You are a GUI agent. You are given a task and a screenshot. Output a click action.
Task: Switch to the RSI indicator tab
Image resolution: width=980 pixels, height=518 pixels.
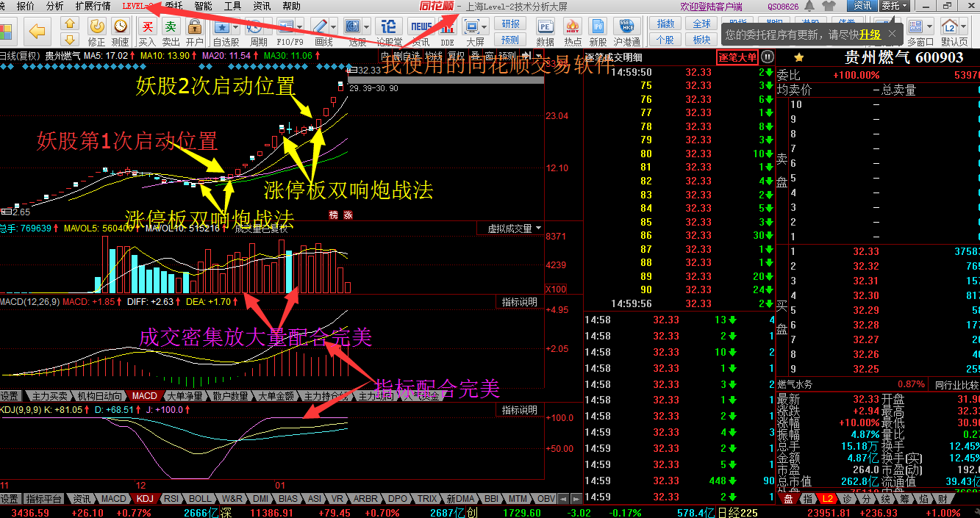171,498
